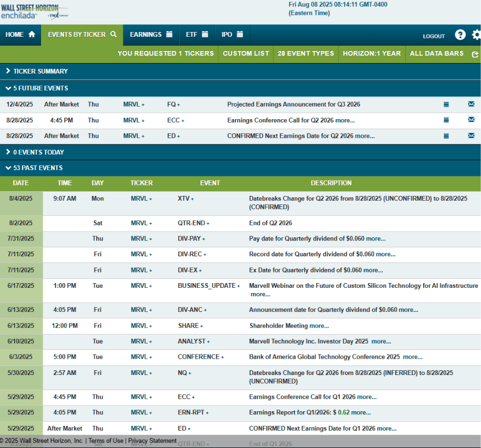The height and width of the screenshot is (448, 481).
Task: Switch to the EVENTS BY TICKER tab
Action: pyautogui.click(x=77, y=35)
